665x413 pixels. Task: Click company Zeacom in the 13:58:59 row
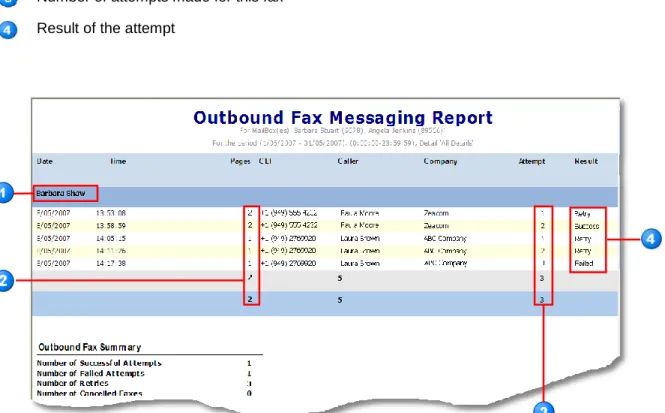click(436, 226)
